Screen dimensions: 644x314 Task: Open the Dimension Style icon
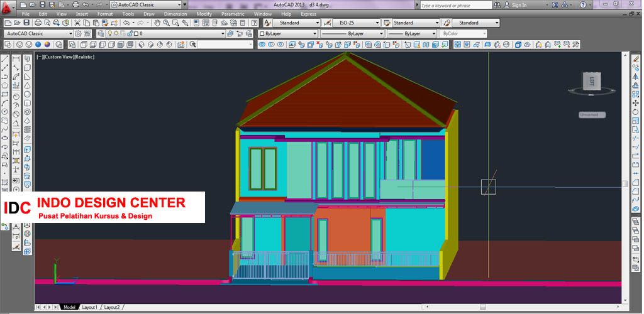(x=327, y=23)
